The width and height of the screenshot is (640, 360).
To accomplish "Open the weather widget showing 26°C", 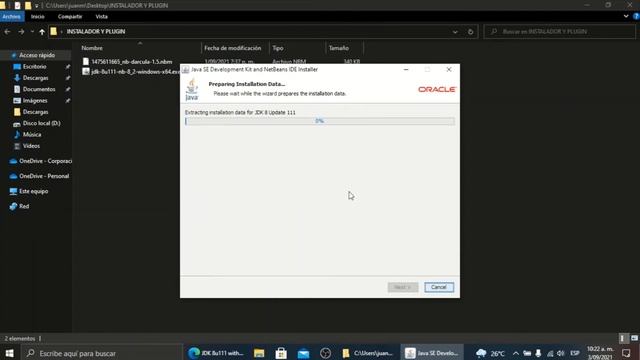I will (491, 353).
